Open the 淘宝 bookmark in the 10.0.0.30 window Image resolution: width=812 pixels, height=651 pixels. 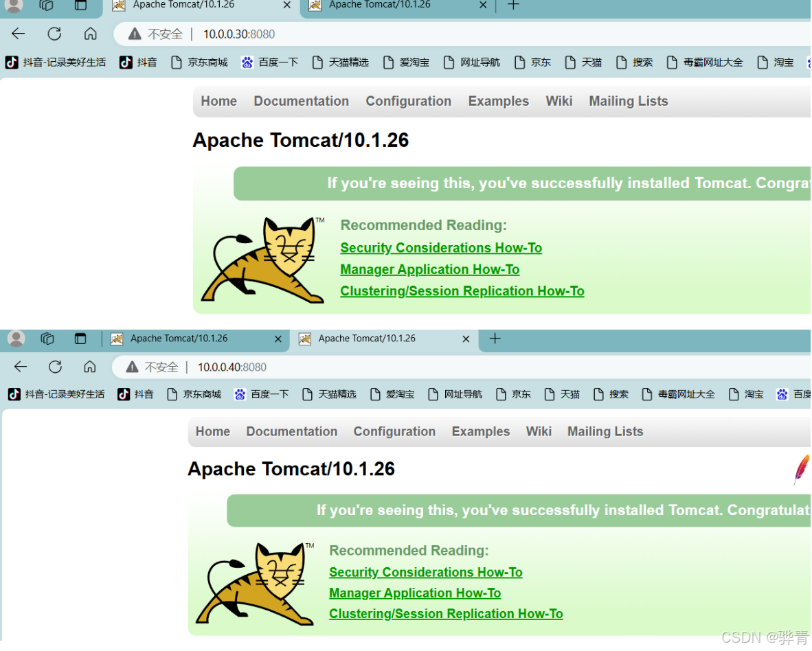(775, 62)
